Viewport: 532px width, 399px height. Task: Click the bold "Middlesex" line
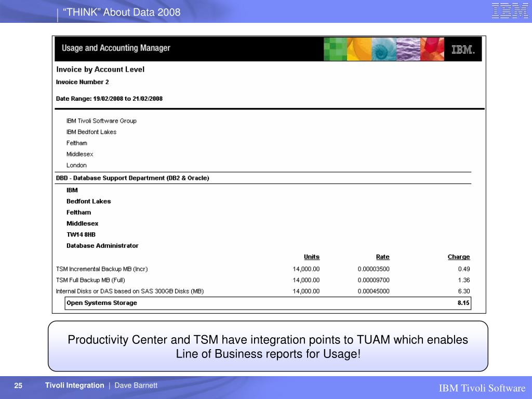pos(83,223)
